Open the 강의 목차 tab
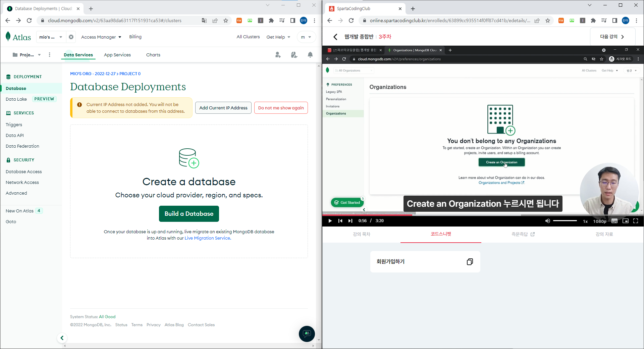The image size is (644, 349). coord(362,234)
